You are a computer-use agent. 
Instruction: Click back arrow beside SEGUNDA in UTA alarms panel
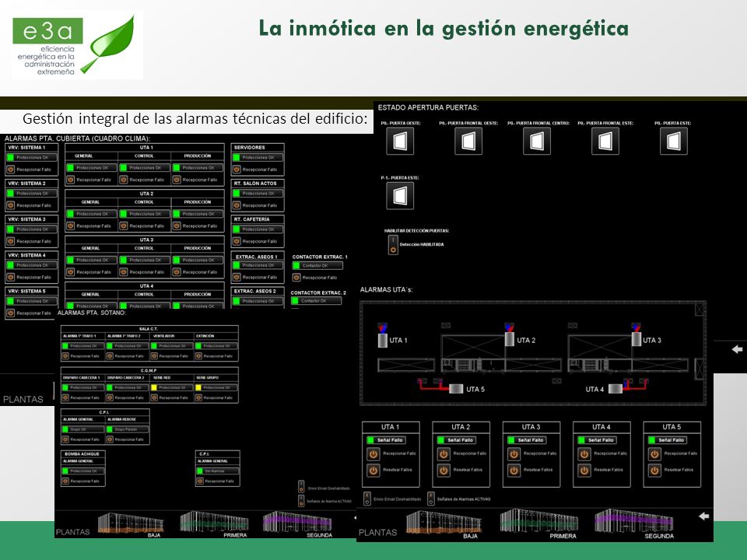tap(703, 516)
